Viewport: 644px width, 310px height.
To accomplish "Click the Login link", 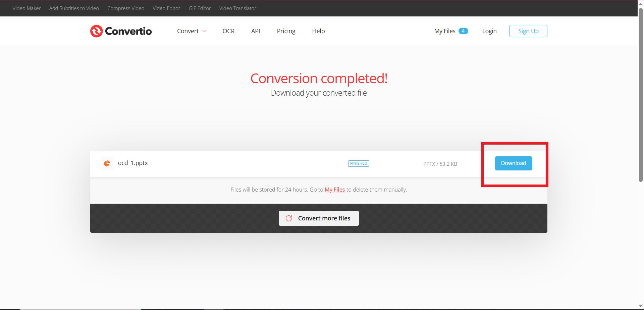I will 489,31.
